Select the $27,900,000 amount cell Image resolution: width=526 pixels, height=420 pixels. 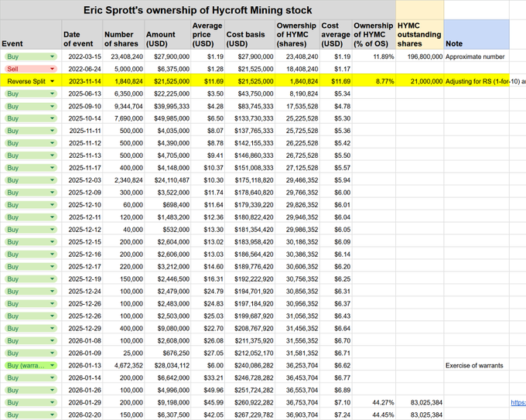pos(168,56)
